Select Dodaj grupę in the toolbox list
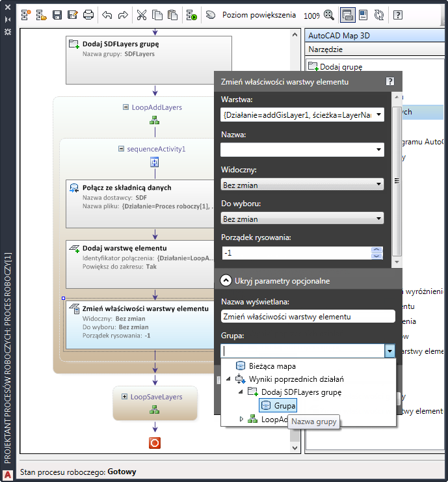This screenshot has width=448, height=482. [x=336, y=67]
